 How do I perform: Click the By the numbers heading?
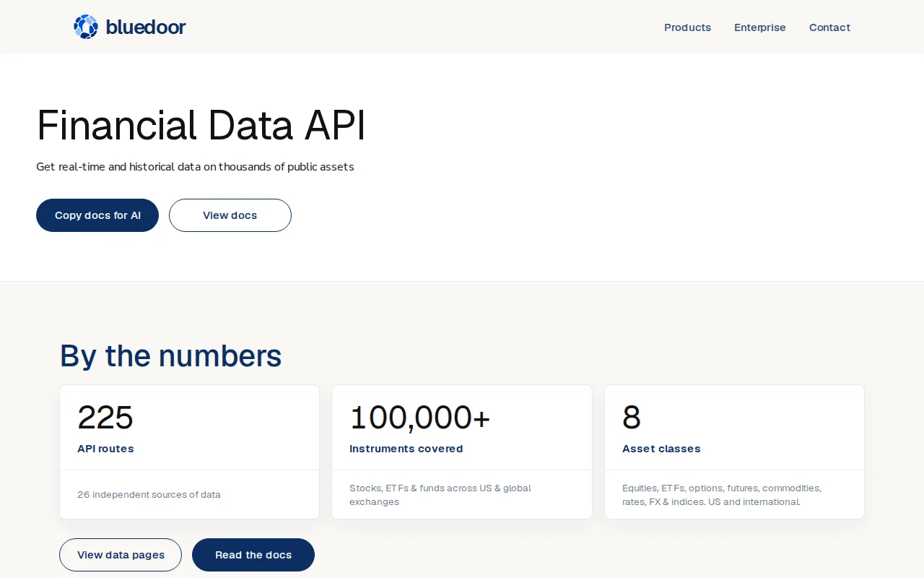[x=170, y=355]
